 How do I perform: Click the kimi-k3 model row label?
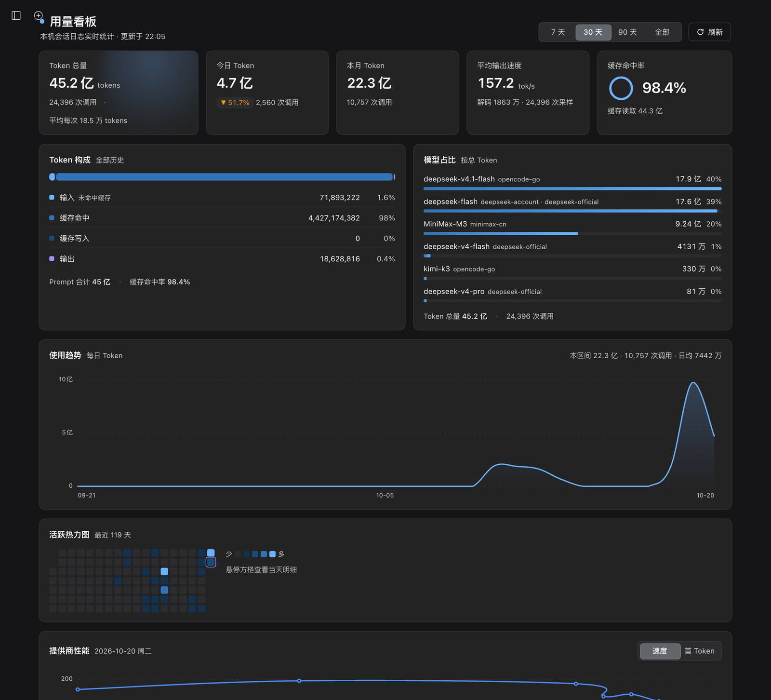click(x=437, y=269)
